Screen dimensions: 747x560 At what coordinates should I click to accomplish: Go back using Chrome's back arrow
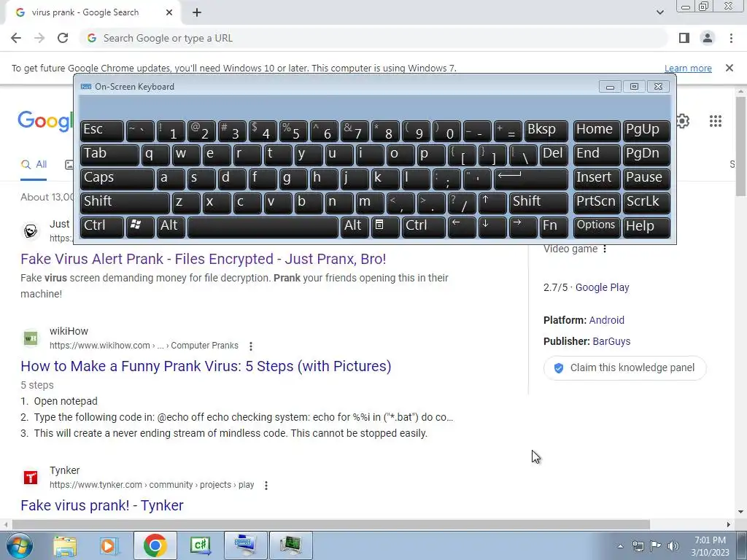tap(16, 38)
